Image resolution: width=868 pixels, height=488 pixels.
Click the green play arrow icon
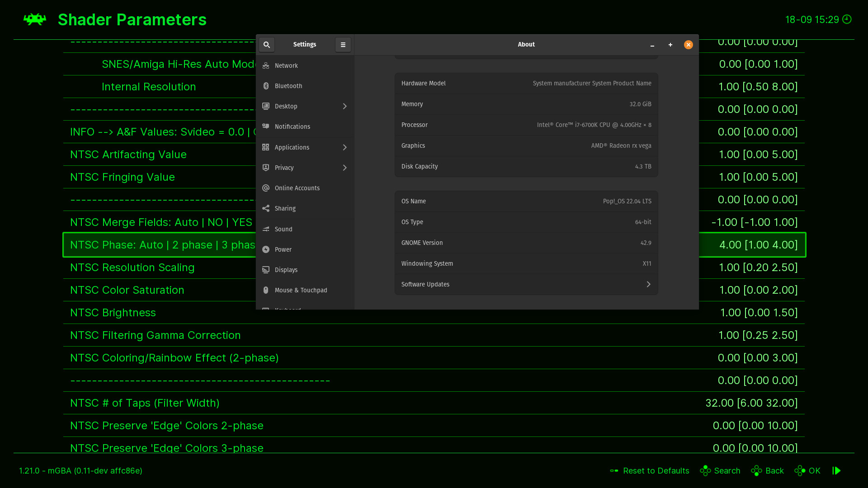[837, 471]
